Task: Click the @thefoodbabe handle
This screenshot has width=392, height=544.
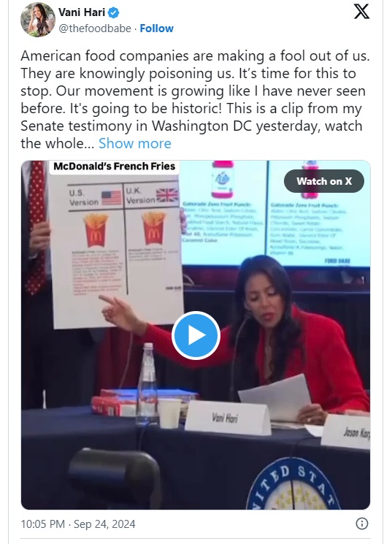Action: pyautogui.click(x=95, y=28)
